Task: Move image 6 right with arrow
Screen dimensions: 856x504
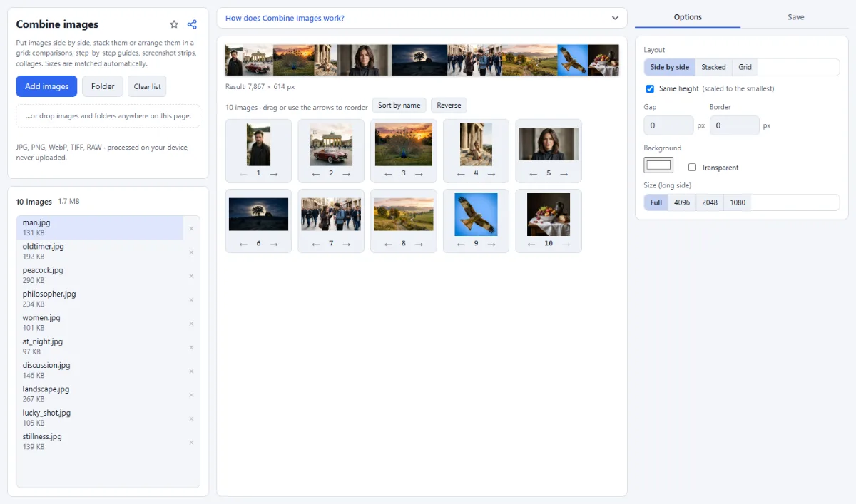Action: pyautogui.click(x=274, y=244)
